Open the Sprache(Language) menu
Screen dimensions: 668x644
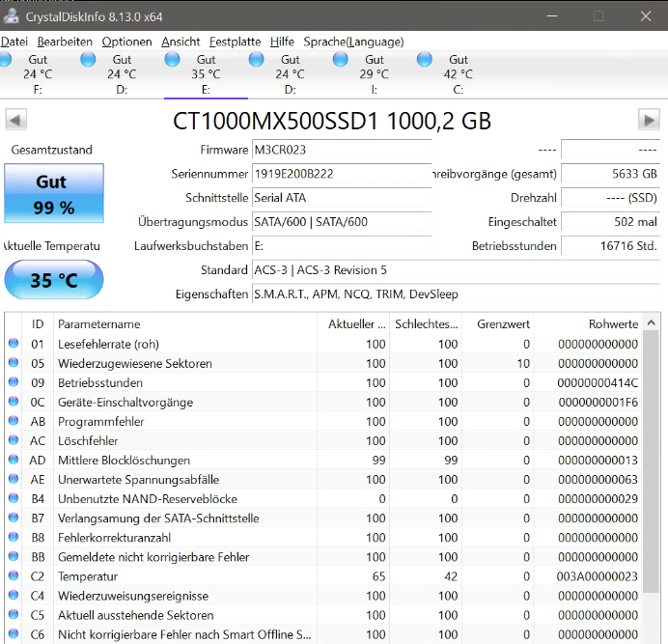click(x=353, y=42)
